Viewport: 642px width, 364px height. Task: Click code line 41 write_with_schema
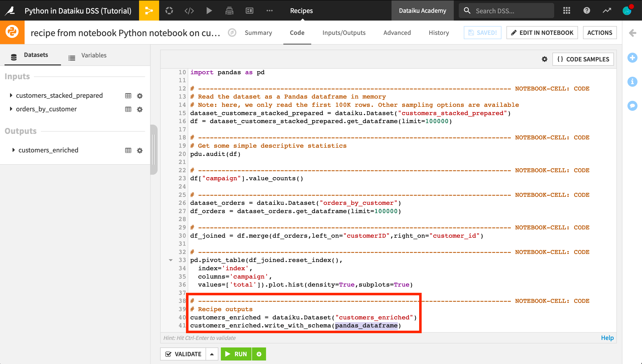pos(296,325)
